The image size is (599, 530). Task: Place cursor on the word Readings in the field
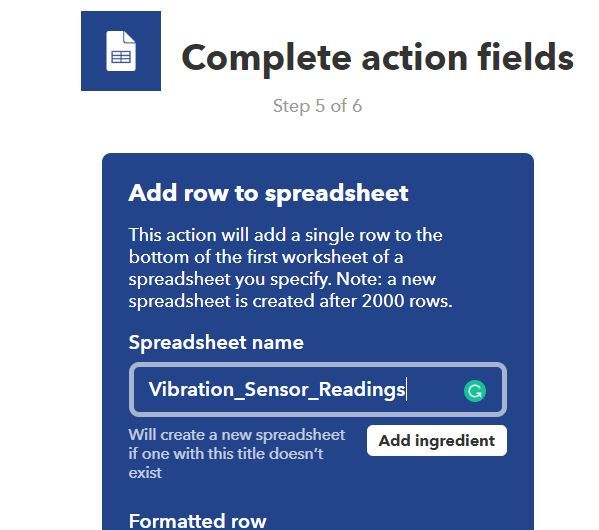[x=362, y=390]
